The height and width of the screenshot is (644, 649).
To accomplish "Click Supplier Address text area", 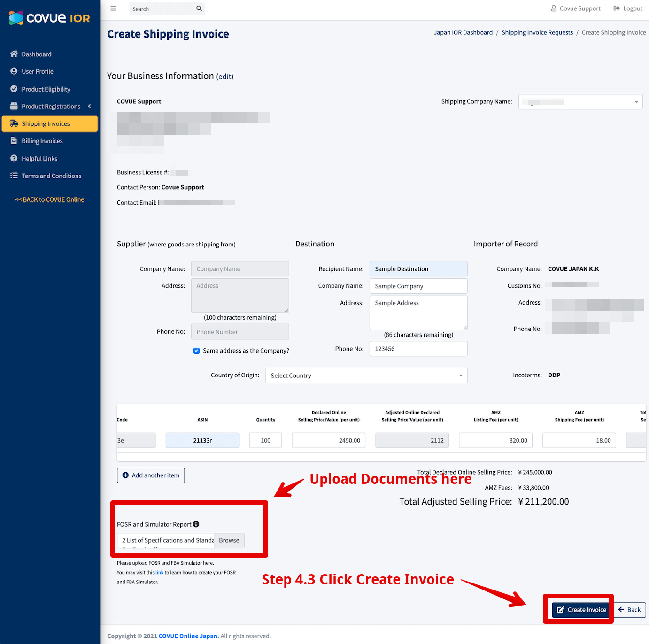I will tap(240, 295).
